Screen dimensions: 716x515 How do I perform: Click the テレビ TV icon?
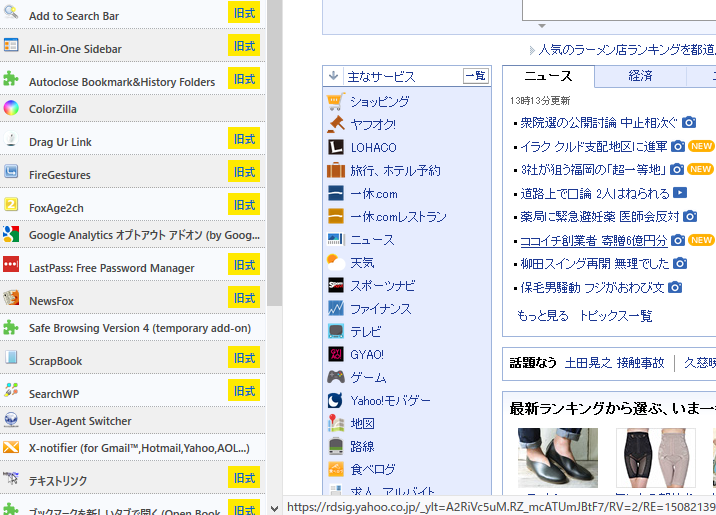pos(336,331)
